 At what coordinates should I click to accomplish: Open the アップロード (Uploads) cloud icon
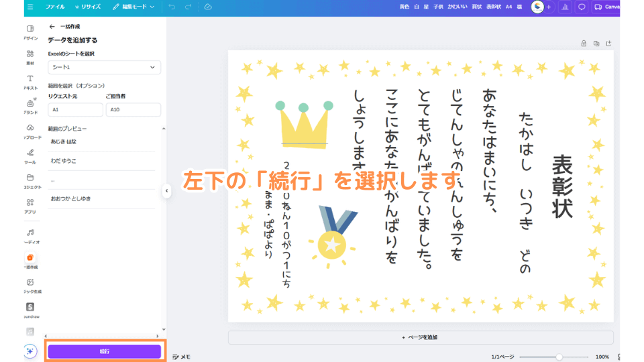pyautogui.click(x=30, y=130)
